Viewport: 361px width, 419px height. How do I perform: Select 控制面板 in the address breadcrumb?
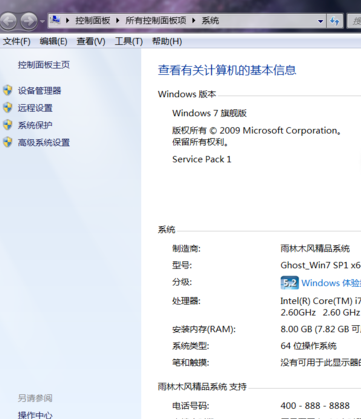tap(93, 21)
